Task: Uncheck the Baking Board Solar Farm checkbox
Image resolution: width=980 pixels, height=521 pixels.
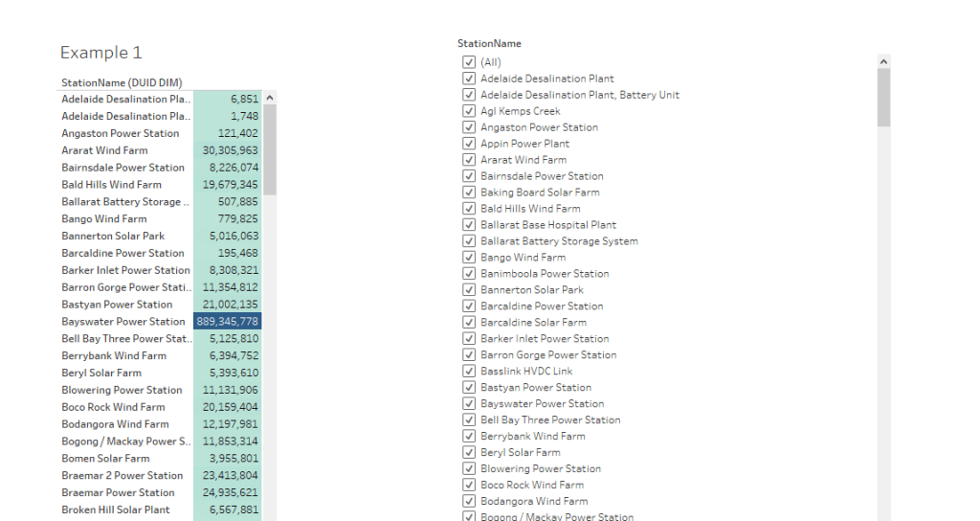Action: [x=469, y=193]
